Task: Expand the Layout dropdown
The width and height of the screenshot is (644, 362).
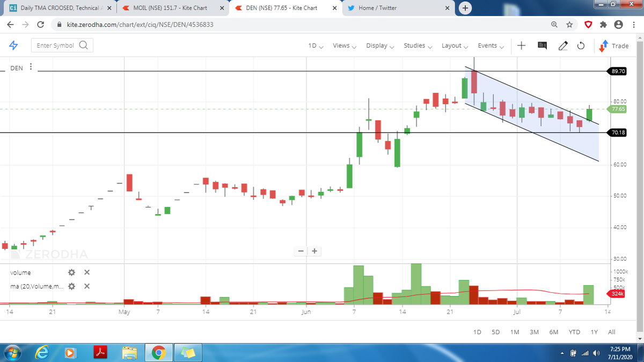Action: click(x=455, y=46)
